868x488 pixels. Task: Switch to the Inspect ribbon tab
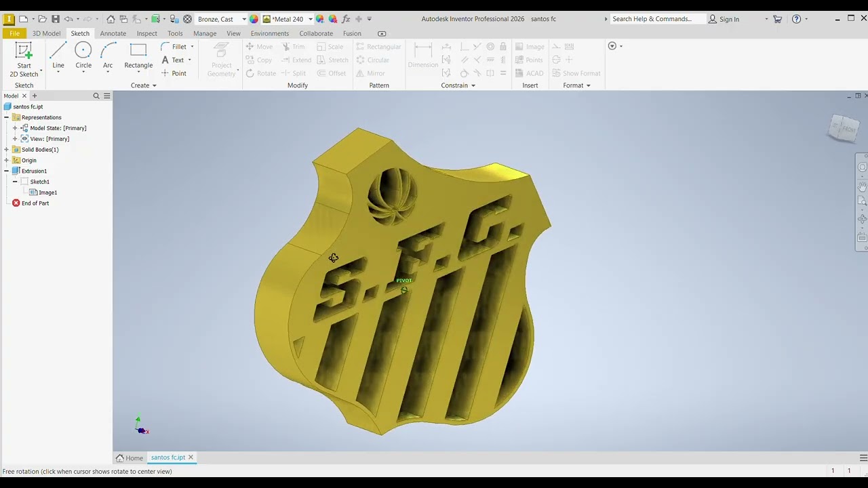pyautogui.click(x=146, y=33)
